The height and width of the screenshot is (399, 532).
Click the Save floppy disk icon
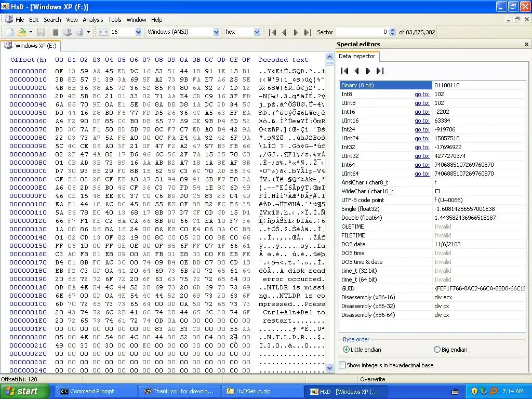[41, 32]
